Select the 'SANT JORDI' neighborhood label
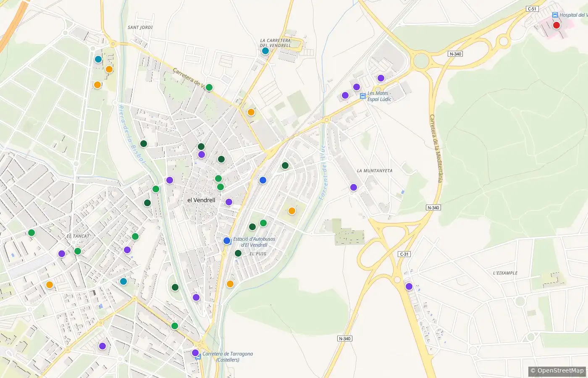The image size is (588, 378). (140, 27)
